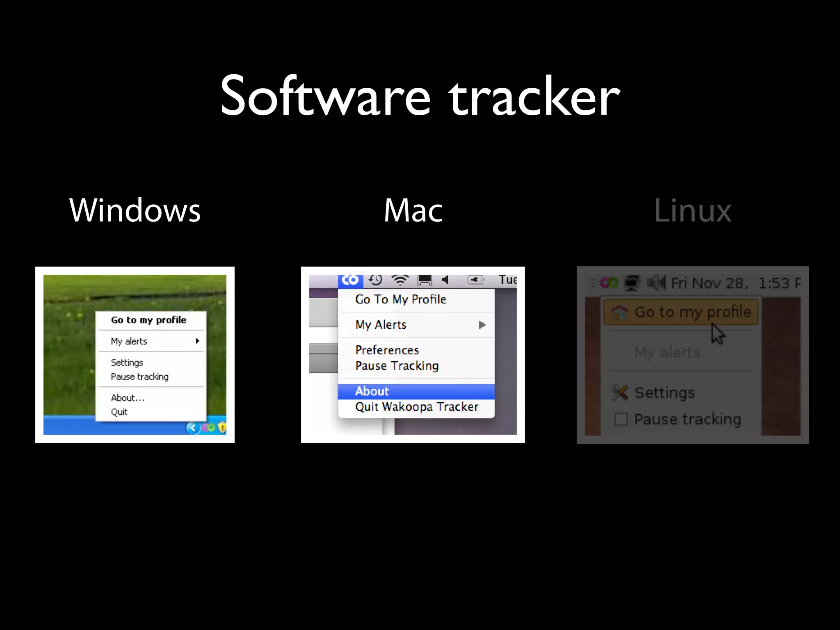Expand My alerts submenu arrow in Windows menu
Viewport: 840px width, 630px height.
pos(198,341)
